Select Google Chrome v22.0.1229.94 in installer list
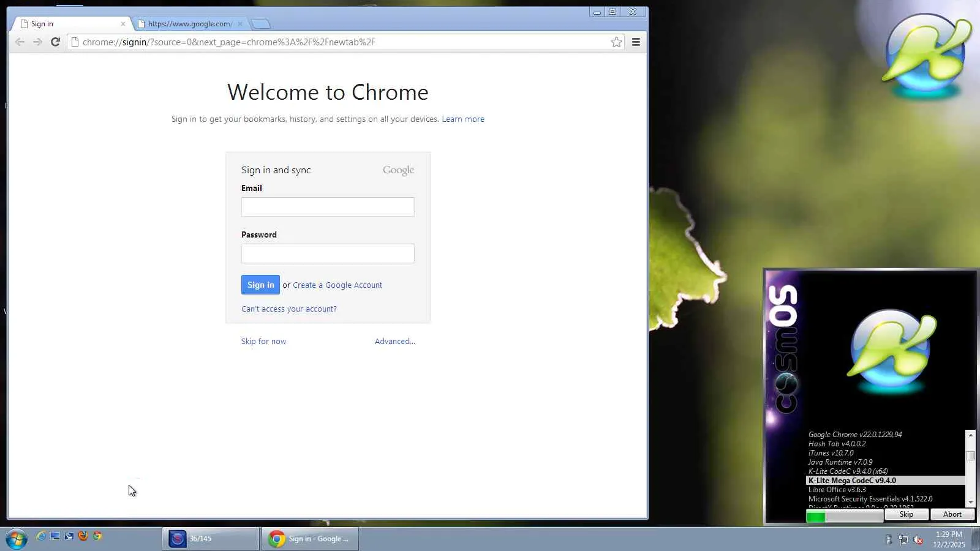The height and width of the screenshot is (551, 980). click(x=855, y=435)
